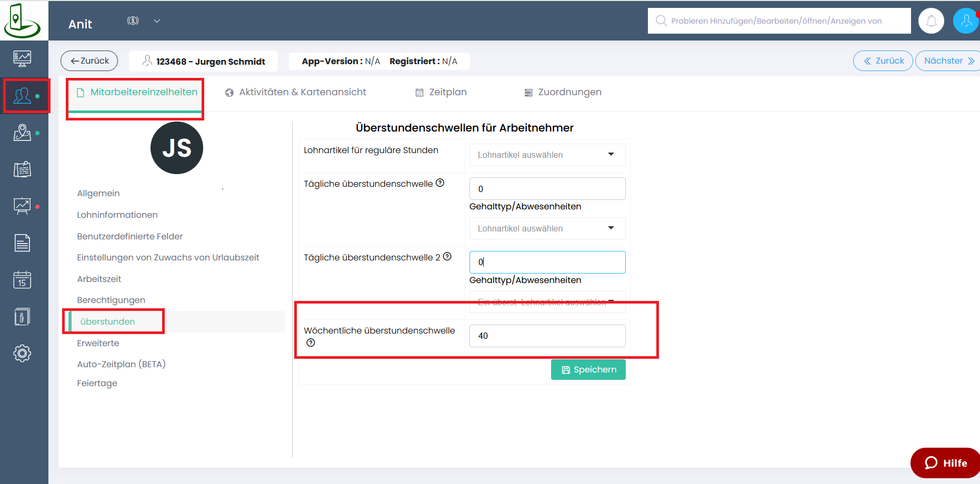This screenshot has width=980, height=484.
Task: Open first Gehalttyp/Abwesenheiten Lohnartikel dropdown
Action: point(547,228)
